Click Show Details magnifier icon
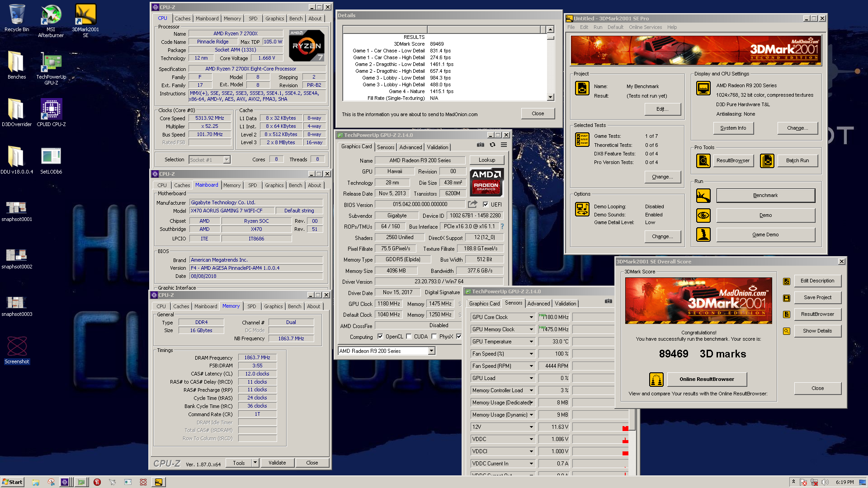 pos(787,331)
